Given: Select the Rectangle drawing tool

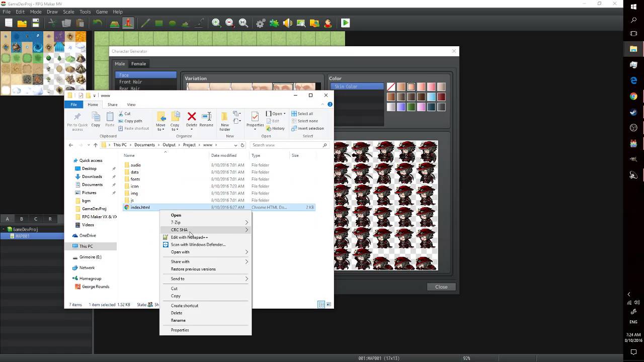Looking at the screenshot, I should pos(159,23).
